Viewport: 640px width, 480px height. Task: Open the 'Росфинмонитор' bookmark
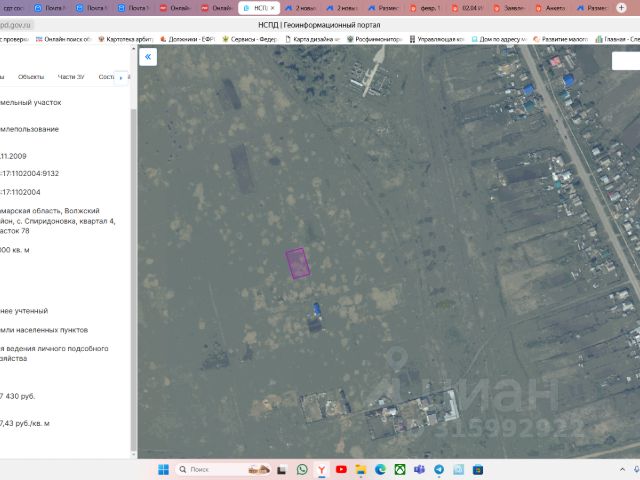tap(374, 39)
